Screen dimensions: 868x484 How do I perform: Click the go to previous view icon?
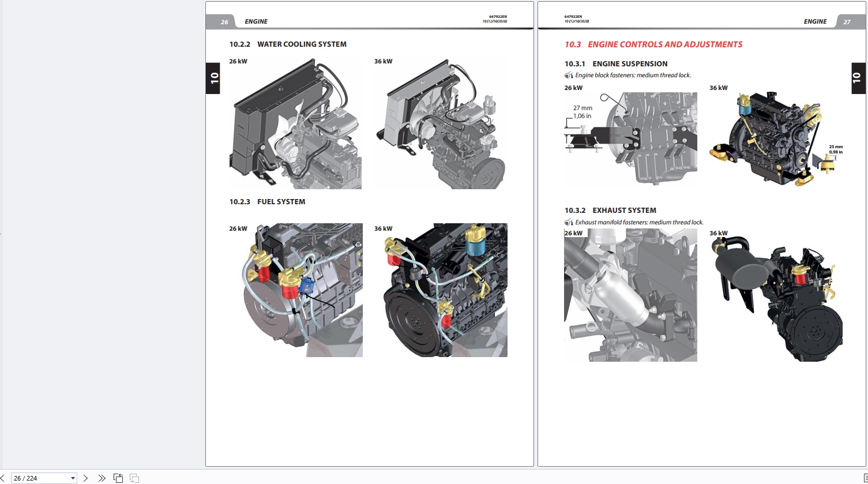point(118,478)
